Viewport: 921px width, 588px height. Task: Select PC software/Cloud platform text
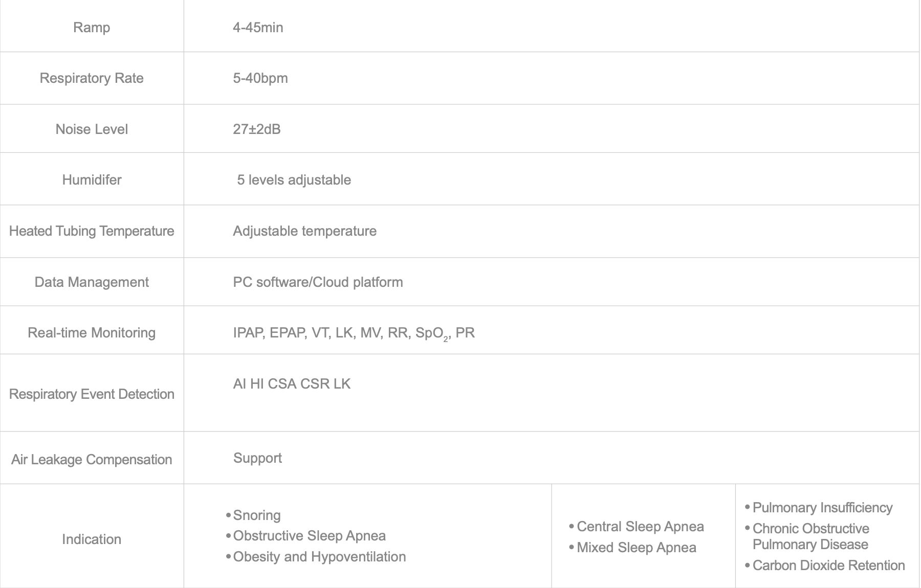click(x=318, y=282)
